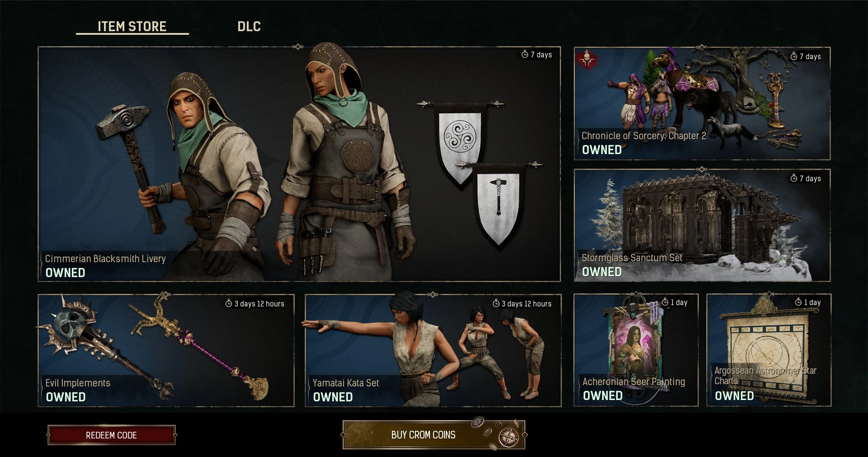Click the timer icon on Argossean Astronomer Star Charts

pos(798,302)
